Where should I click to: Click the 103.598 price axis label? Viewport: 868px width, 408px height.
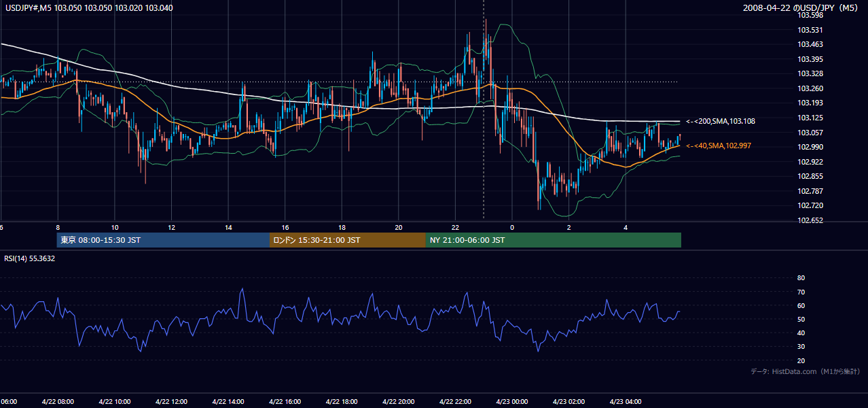tap(810, 15)
